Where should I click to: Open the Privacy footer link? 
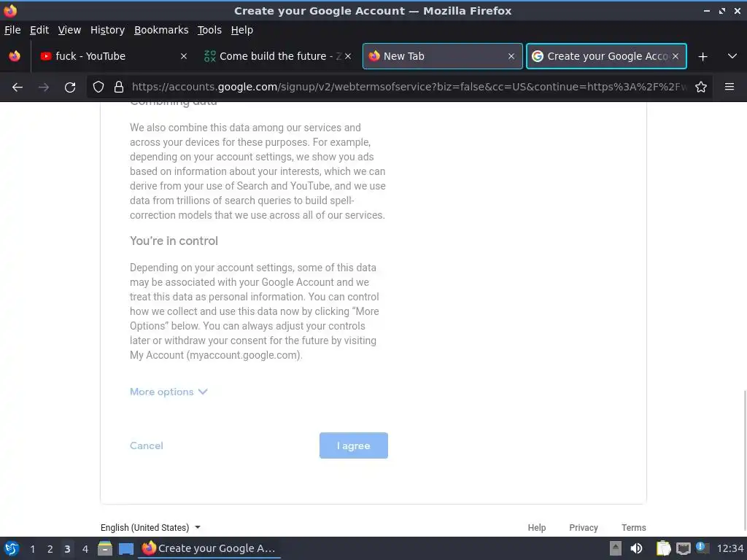[x=583, y=528]
